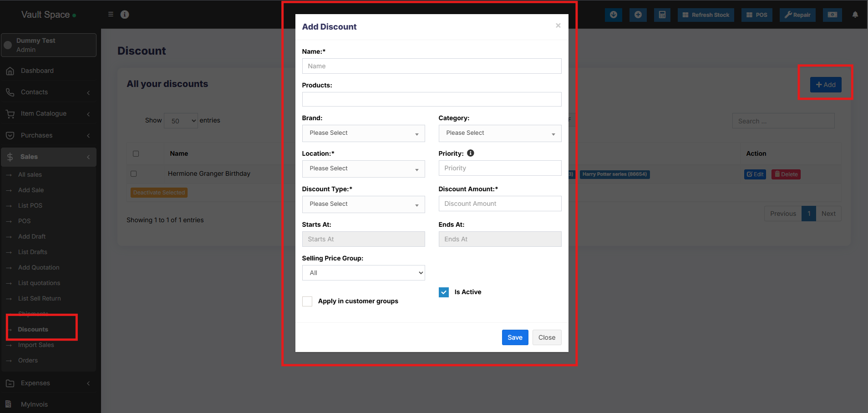The width and height of the screenshot is (868, 413).
Task: Expand the Discount Type dropdown
Action: pos(363,204)
